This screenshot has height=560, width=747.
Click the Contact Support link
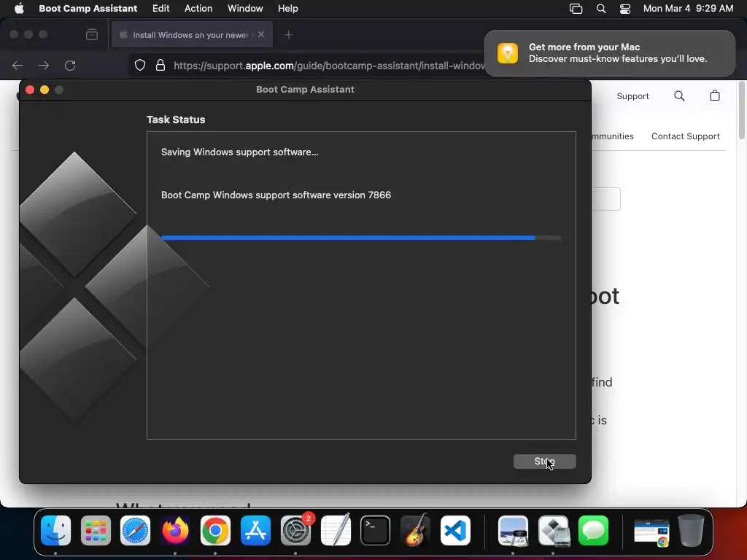click(686, 136)
